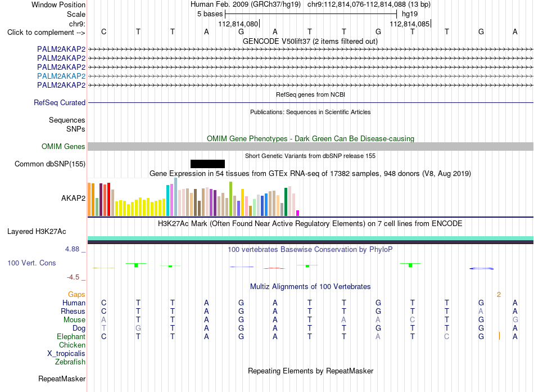Click the RepeatMasker track label
The image size is (534, 392).
point(62,379)
